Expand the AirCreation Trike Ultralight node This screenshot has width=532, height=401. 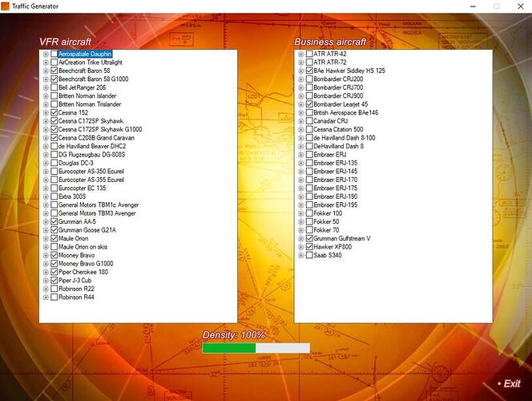[x=46, y=63]
